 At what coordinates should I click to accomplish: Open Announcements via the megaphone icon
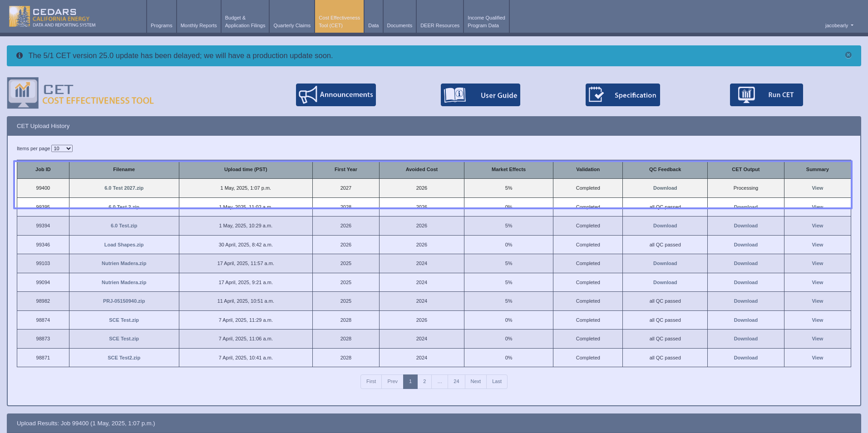(x=308, y=95)
